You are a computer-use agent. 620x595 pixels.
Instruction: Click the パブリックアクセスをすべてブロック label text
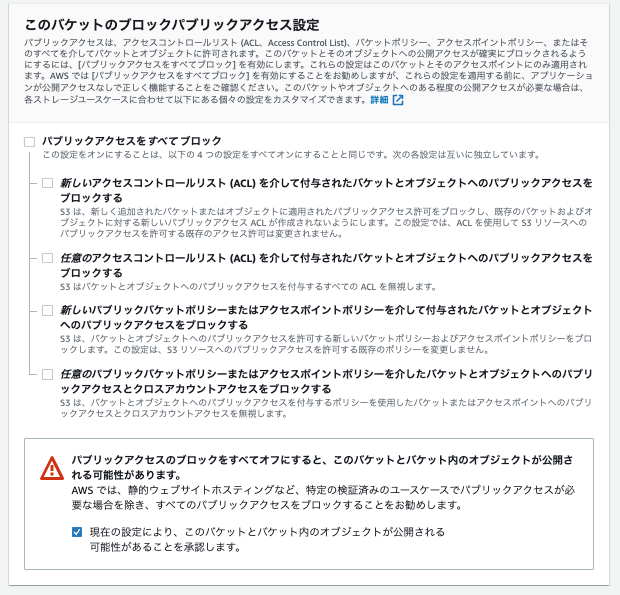(x=132, y=141)
